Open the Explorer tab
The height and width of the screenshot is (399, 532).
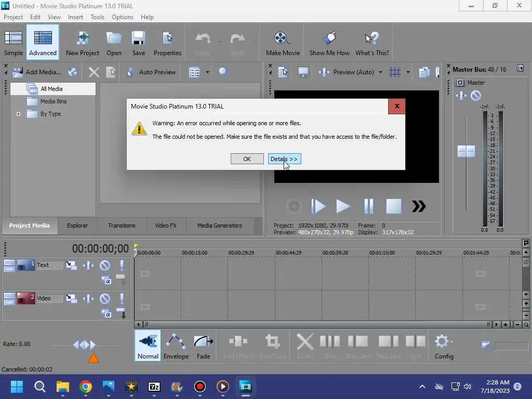(77, 225)
